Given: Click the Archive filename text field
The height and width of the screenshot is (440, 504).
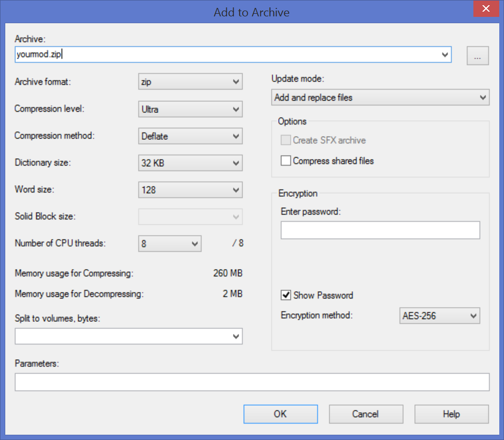Looking at the screenshot, I should point(227,55).
